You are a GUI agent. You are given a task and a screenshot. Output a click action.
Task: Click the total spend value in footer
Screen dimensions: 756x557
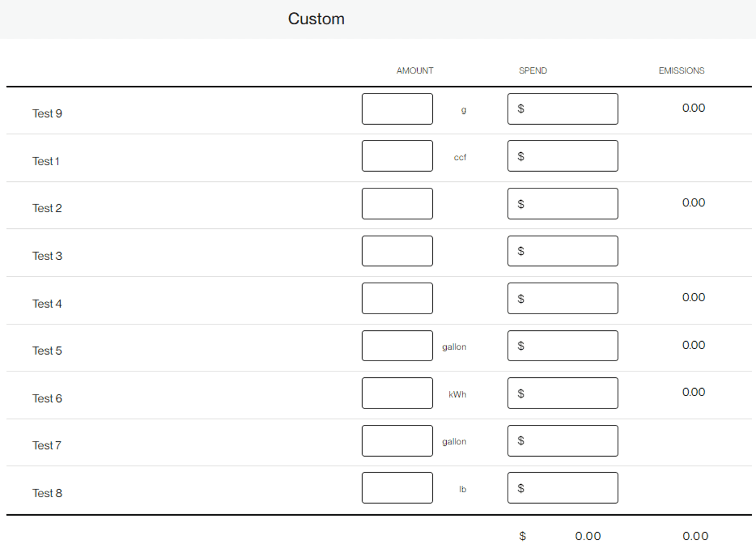[x=588, y=536]
